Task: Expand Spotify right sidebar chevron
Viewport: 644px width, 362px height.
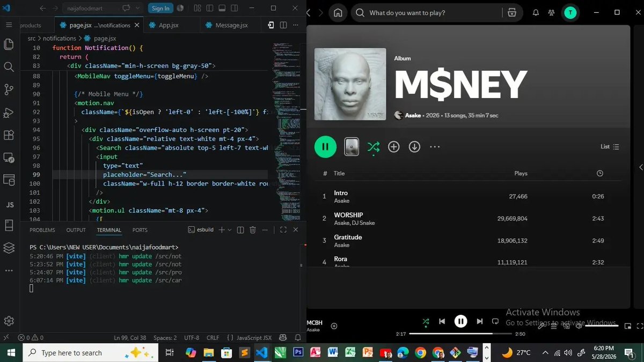Action: point(640,167)
